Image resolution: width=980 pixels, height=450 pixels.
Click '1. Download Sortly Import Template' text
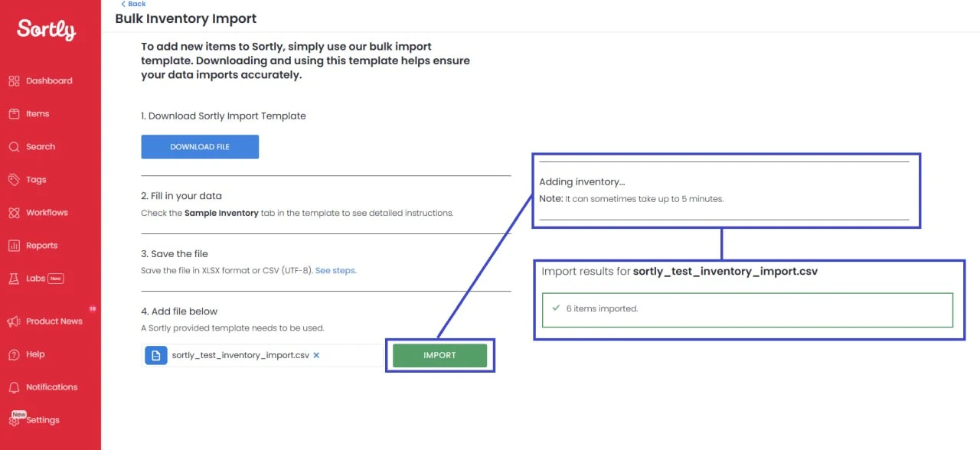(224, 116)
